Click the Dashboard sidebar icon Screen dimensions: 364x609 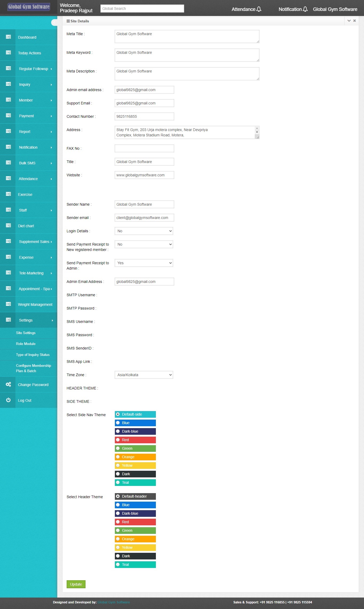click(8, 37)
